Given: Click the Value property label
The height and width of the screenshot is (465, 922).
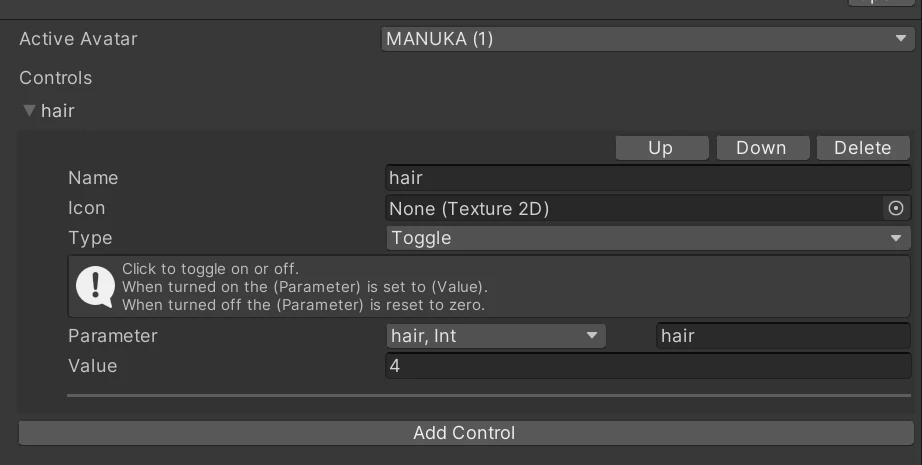Looking at the screenshot, I should click(x=93, y=366).
